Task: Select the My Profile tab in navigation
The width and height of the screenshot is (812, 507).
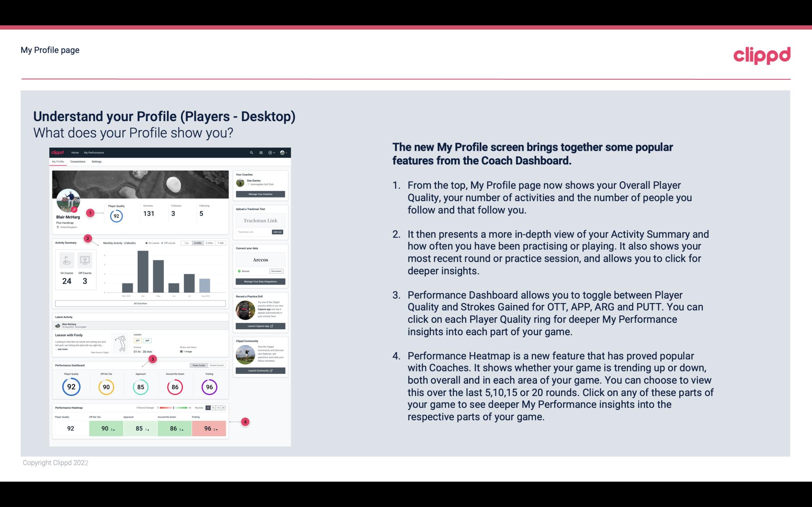Action: pos(59,162)
